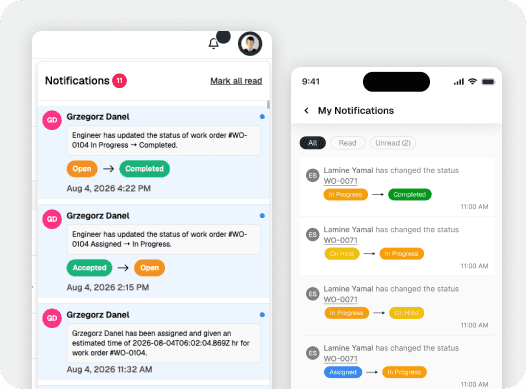Open WO-0071 link in In Progress to On Hold card
Viewport: 526px width, 389px height.
[340, 299]
